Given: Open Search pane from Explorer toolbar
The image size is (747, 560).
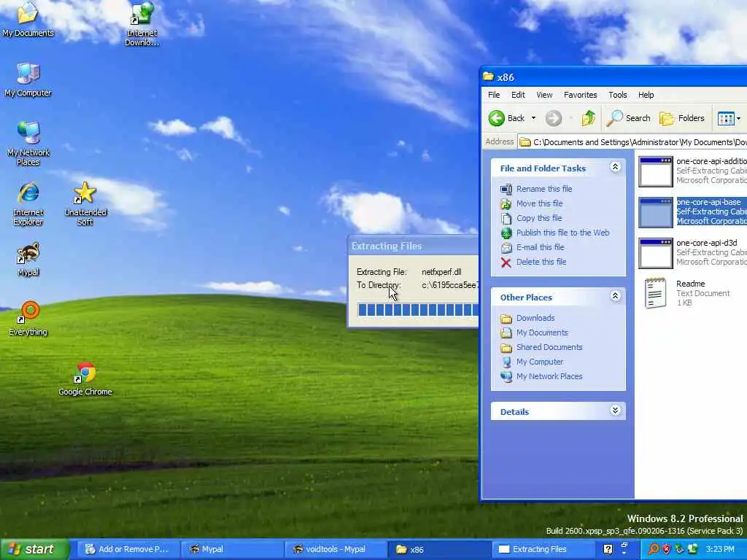Looking at the screenshot, I should point(628,118).
